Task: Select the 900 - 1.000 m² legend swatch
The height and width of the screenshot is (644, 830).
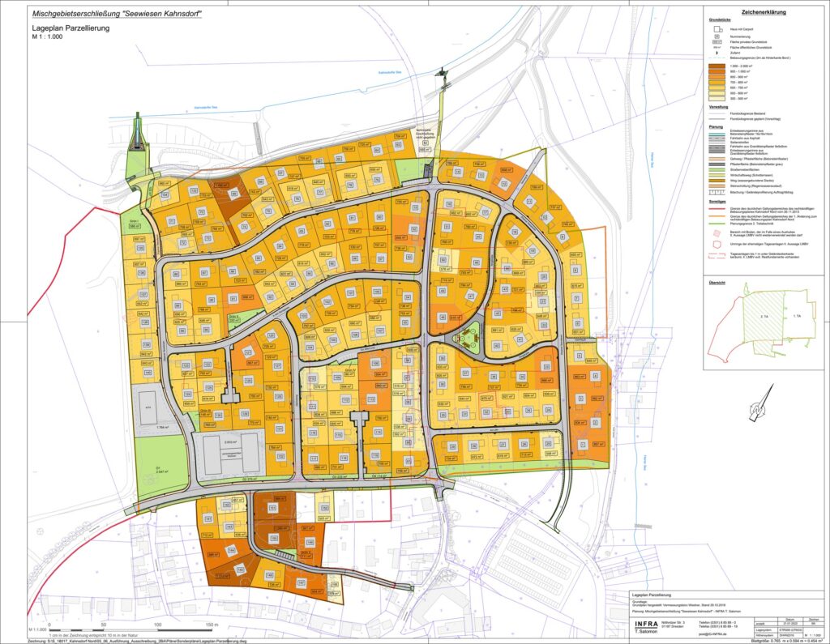Action: (717, 71)
